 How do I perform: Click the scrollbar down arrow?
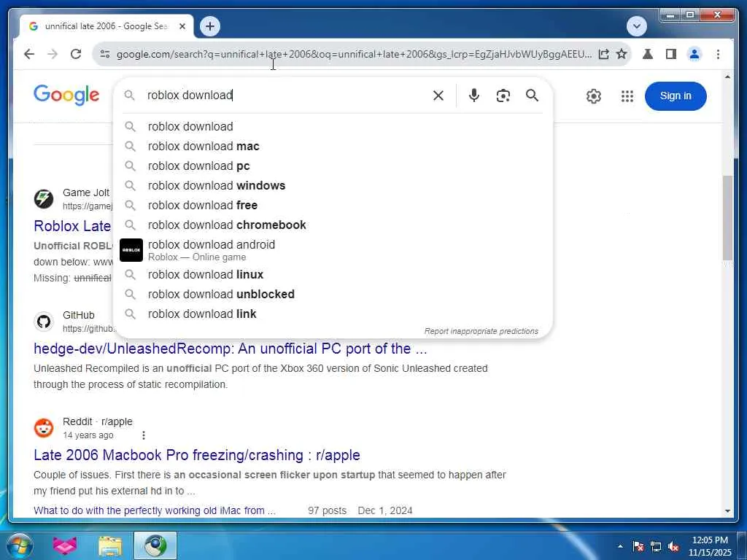coord(727,511)
